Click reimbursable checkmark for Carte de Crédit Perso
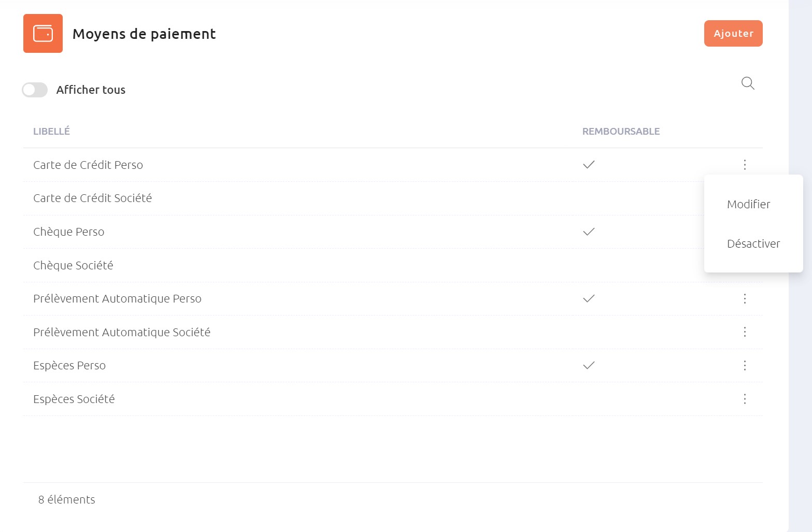 tap(589, 165)
